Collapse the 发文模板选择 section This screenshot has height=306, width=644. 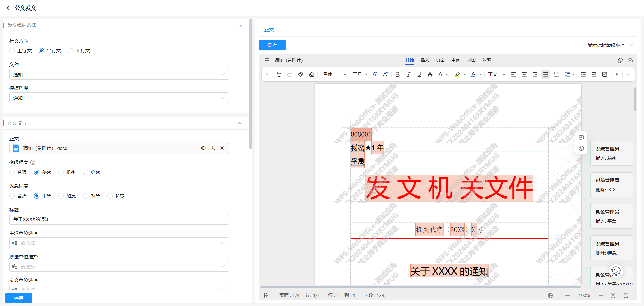coord(240,26)
